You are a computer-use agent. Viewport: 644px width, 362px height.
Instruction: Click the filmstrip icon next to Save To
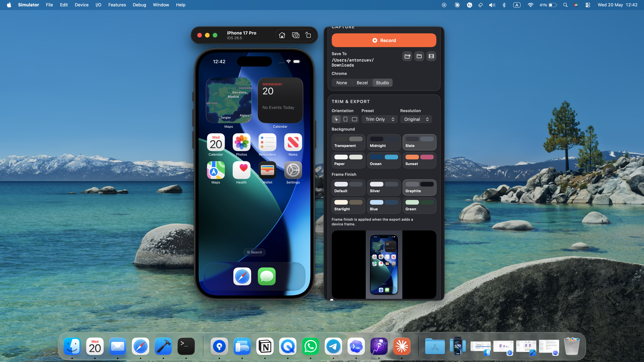(431, 56)
